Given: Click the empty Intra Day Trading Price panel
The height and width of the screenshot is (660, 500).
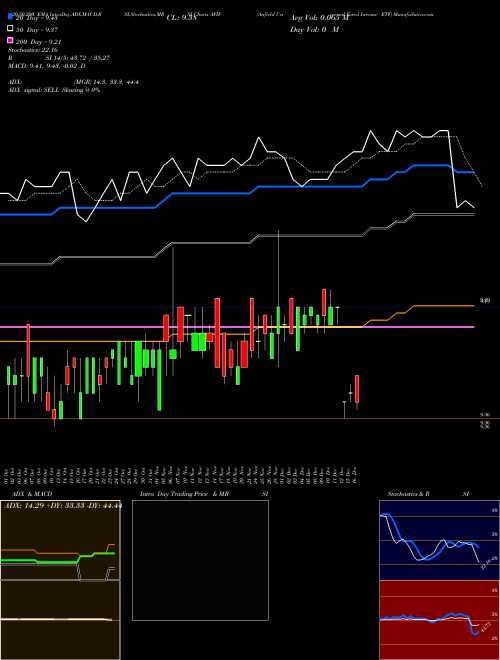Looking at the screenshot, I should (x=200, y=560).
